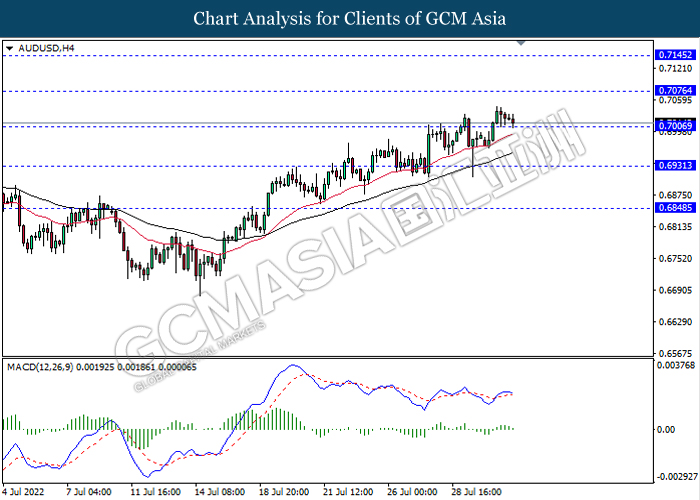
Task: Click the -0.002927 MACD scale value
Action: pyautogui.click(x=677, y=477)
